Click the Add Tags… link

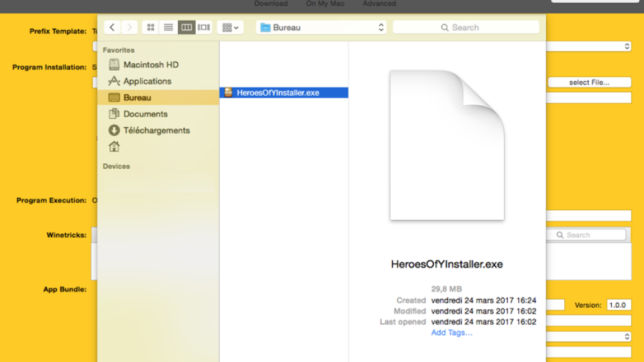coord(451,332)
